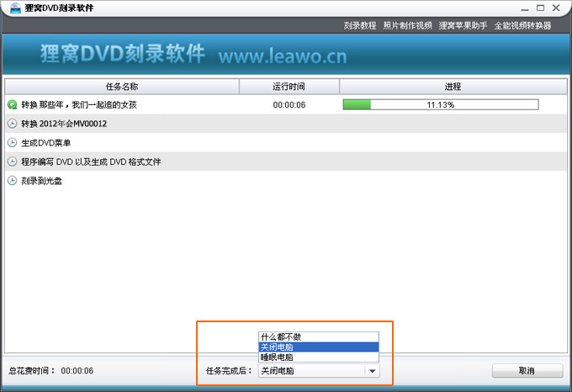Click the www.leawo.cn website text
The height and width of the screenshot is (392, 572).
(x=283, y=56)
